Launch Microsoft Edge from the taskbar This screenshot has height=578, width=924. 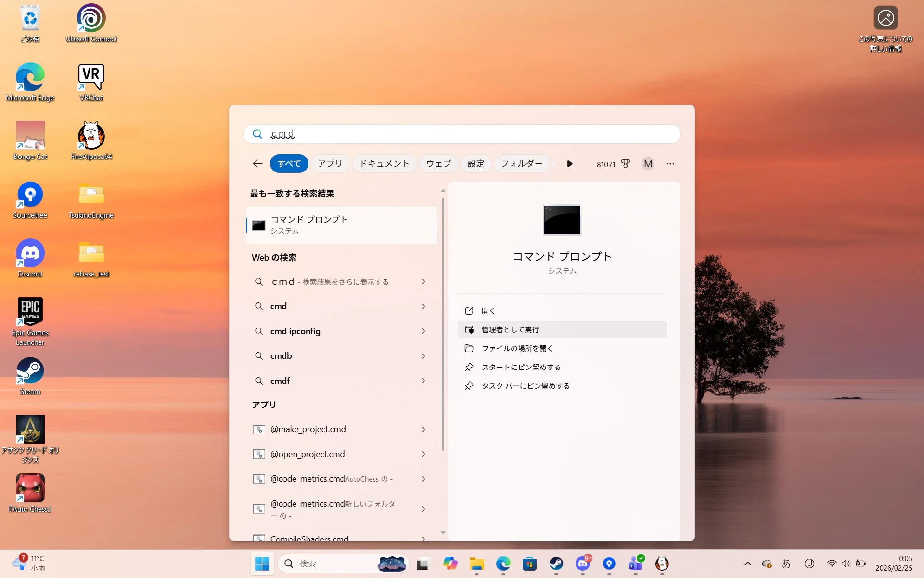503,563
